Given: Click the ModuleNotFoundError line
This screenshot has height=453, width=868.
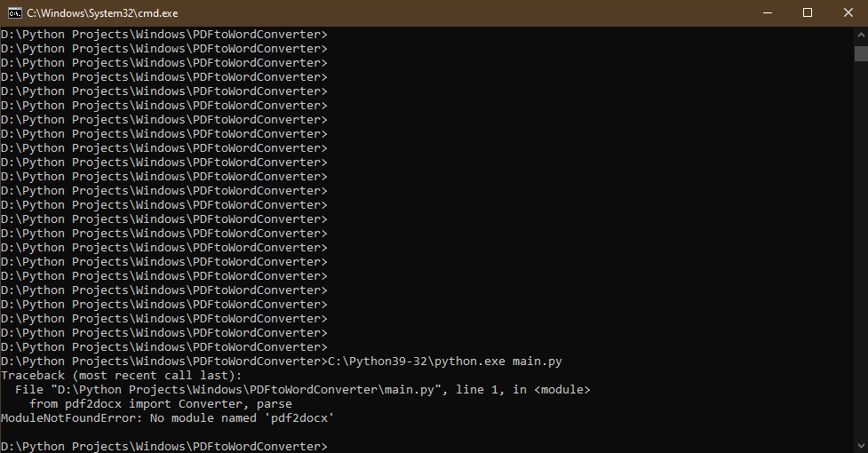Looking at the screenshot, I should coord(167,418).
